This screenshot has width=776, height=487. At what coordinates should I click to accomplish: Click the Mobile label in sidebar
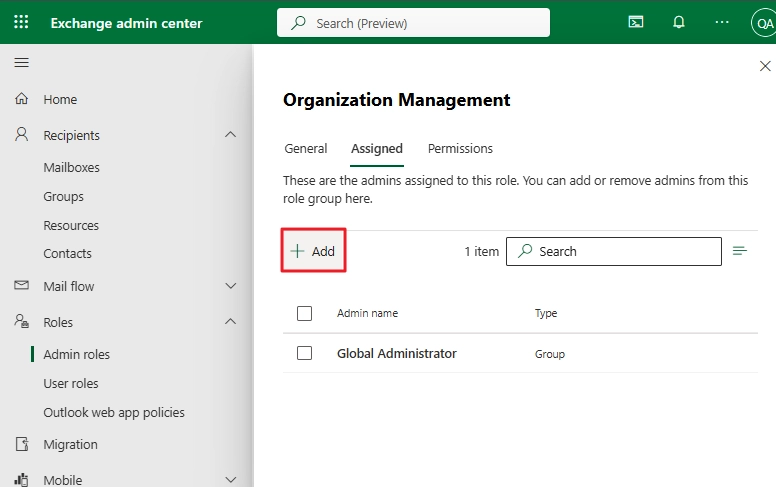pos(63,480)
